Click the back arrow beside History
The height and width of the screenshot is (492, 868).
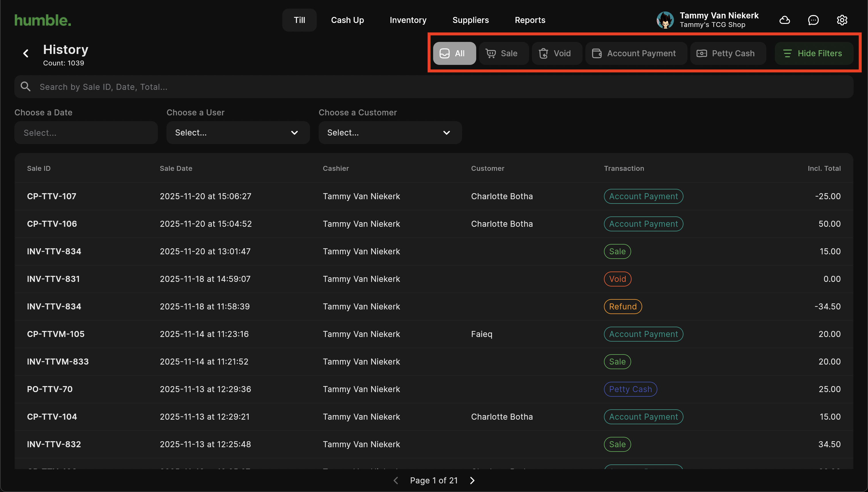(26, 53)
